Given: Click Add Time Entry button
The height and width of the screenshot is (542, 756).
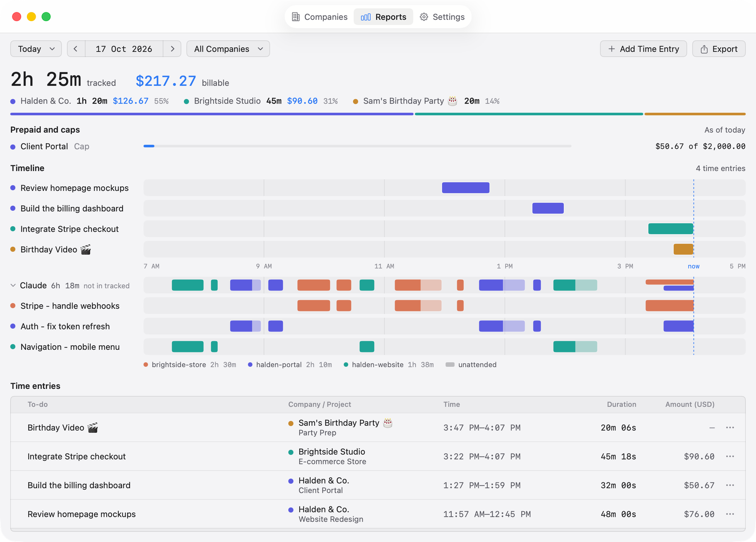Looking at the screenshot, I should click(x=643, y=49).
